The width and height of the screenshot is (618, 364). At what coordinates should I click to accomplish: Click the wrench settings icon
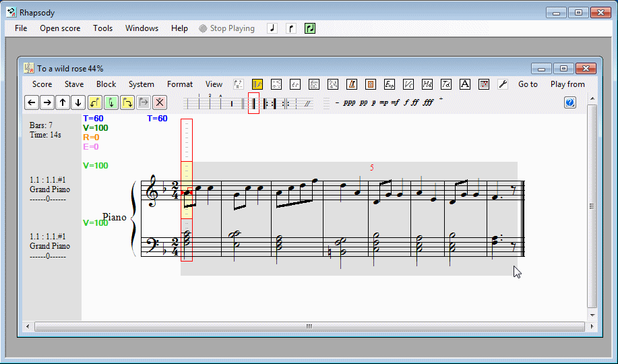[502, 84]
